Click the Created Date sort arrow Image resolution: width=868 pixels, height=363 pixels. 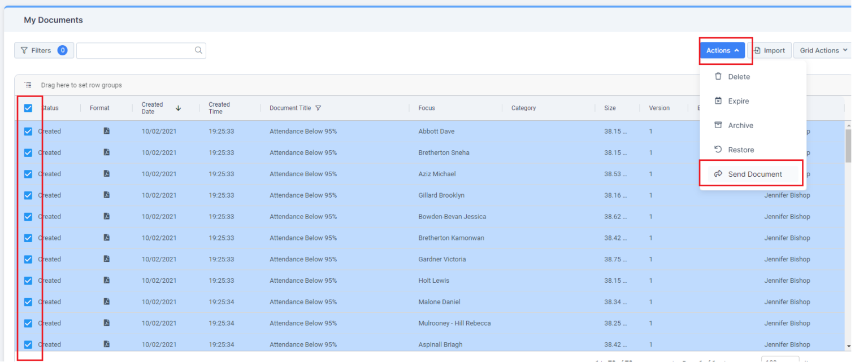point(179,107)
